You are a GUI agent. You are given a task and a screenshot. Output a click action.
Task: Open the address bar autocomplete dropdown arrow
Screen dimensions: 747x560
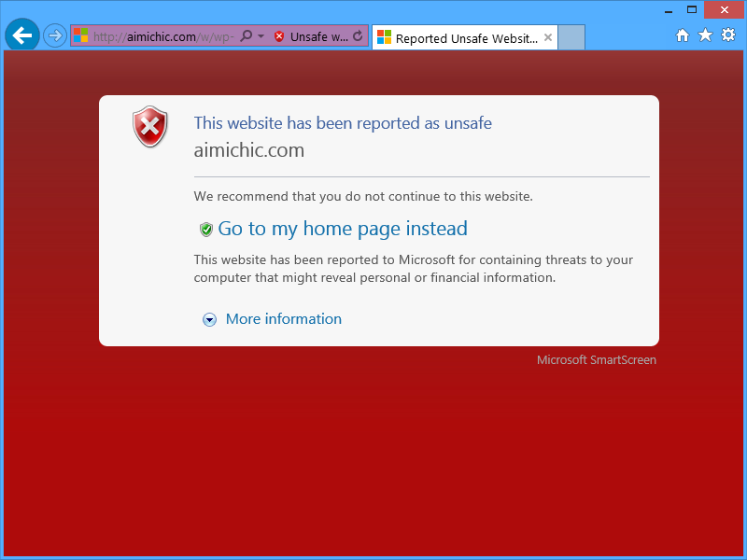pyautogui.click(x=261, y=36)
